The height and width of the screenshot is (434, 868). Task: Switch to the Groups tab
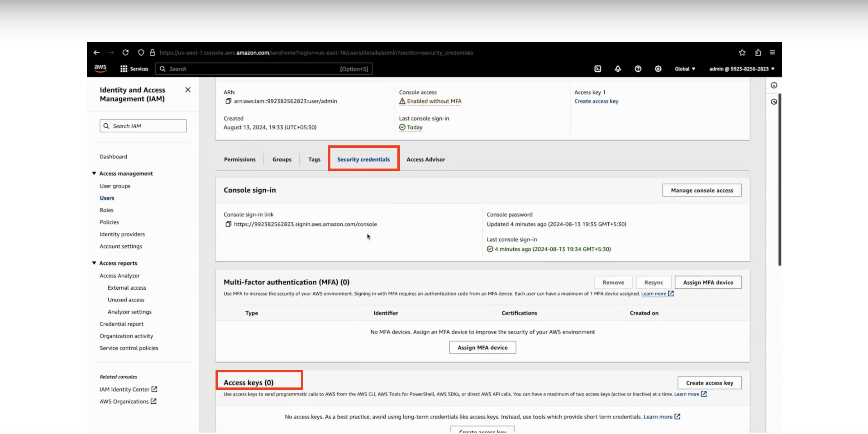pos(282,159)
